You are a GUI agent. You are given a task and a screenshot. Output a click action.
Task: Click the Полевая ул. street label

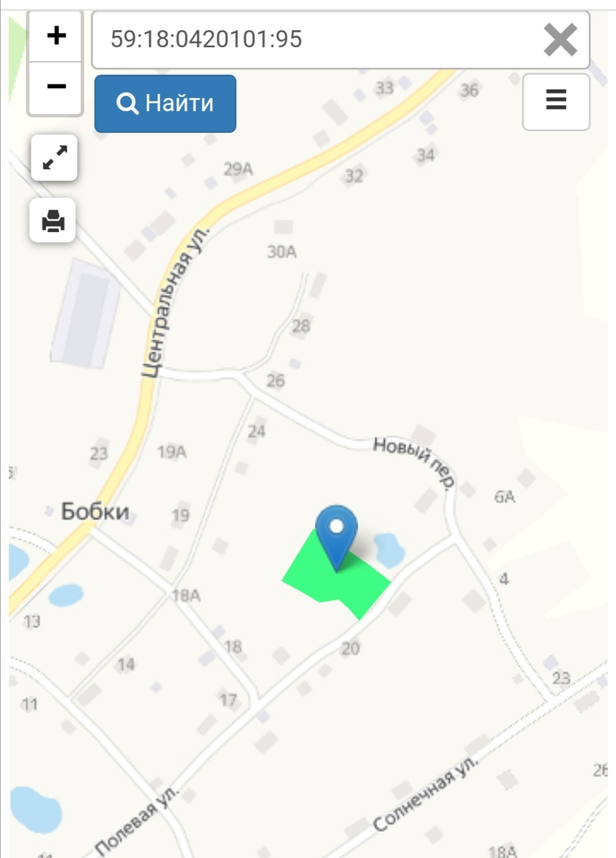click(x=137, y=818)
